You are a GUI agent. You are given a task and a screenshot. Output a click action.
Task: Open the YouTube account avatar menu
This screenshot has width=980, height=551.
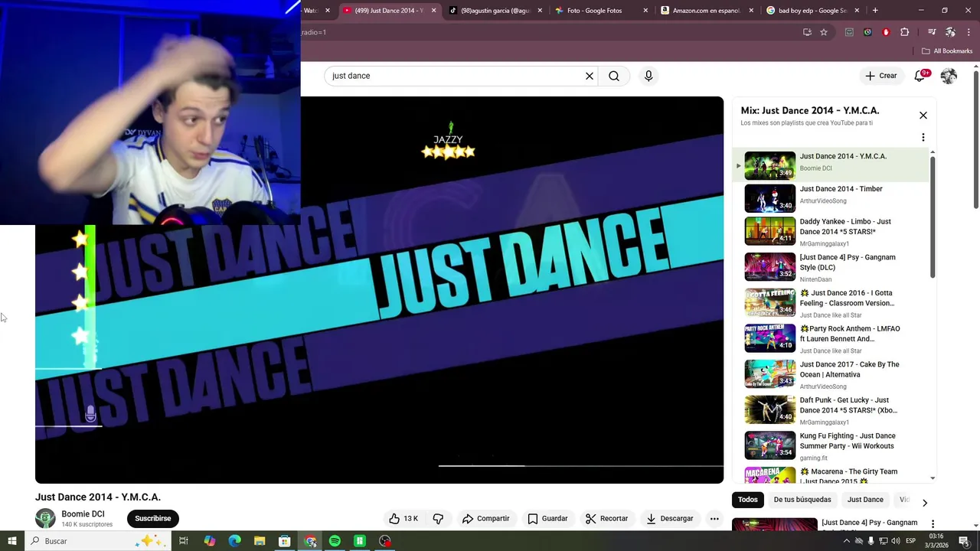[x=949, y=76]
